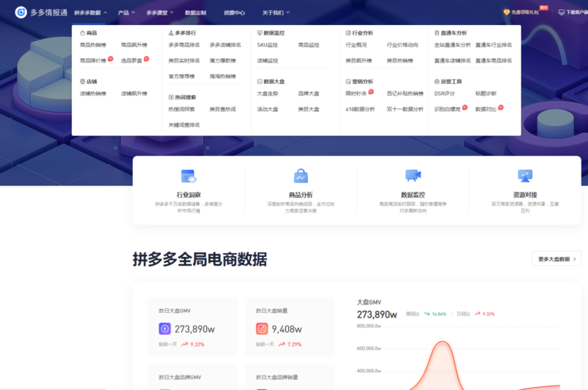Click the purple 昨日大盘GMV icon
Screen dimensions: 588x390
coord(165,329)
